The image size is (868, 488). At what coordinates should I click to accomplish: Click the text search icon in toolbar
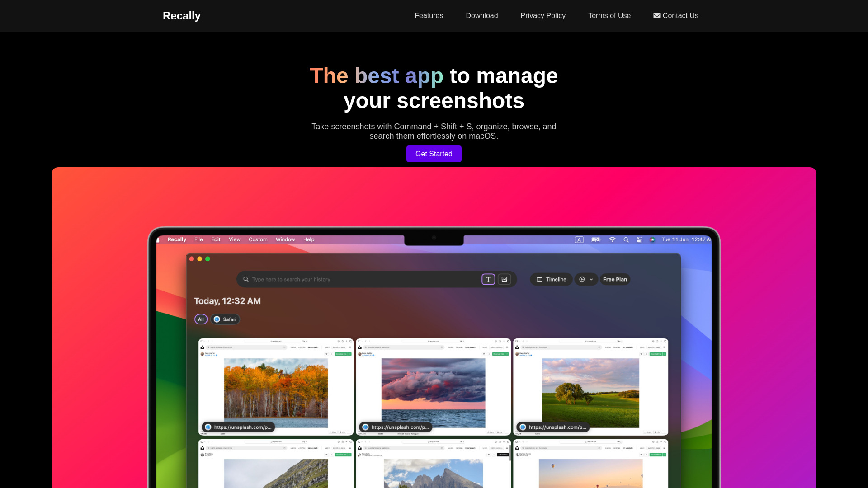tap(489, 279)
